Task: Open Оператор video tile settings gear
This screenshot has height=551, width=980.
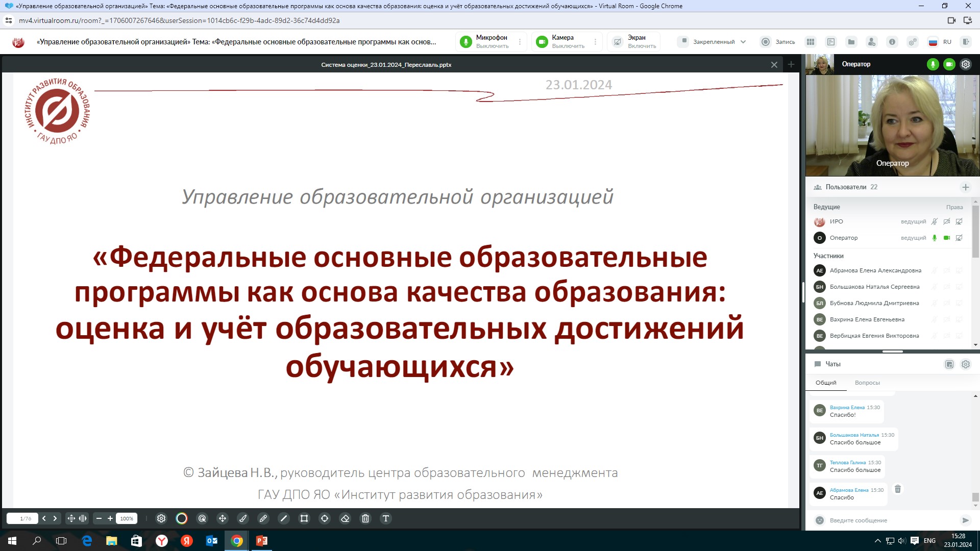Action: (966, 64)
